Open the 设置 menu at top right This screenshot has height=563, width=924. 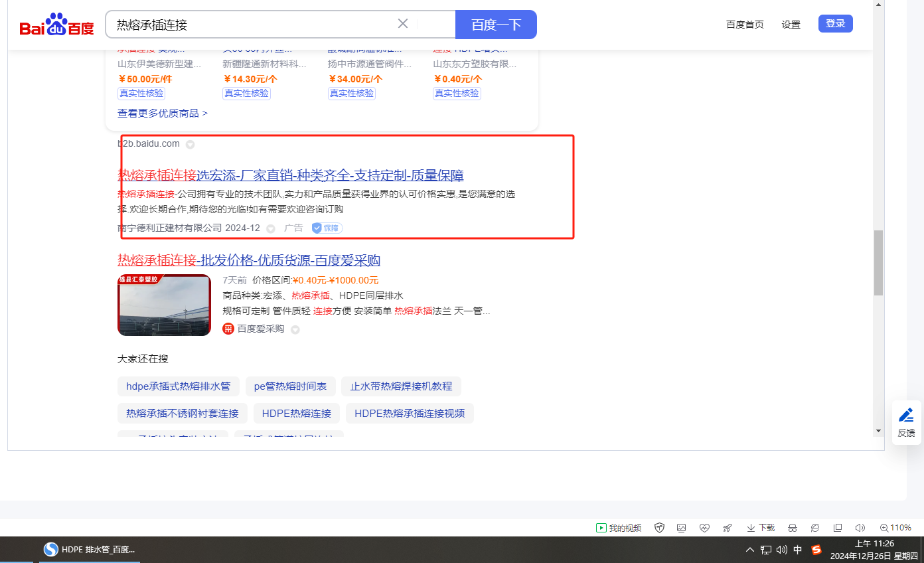(791, 25)
